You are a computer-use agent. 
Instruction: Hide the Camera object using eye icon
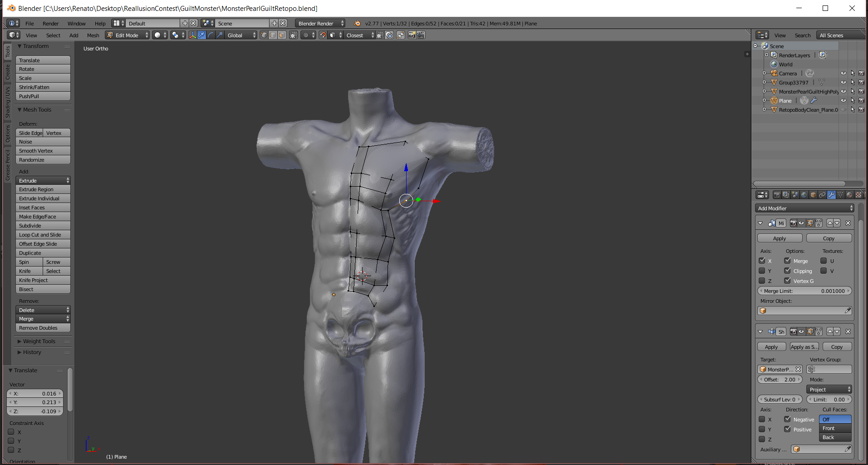tap(843, 73)
